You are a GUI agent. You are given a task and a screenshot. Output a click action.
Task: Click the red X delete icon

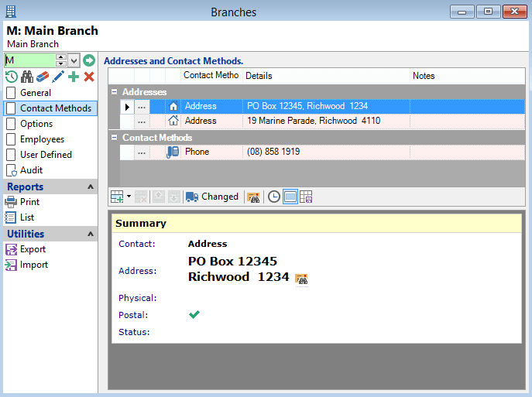89,77
